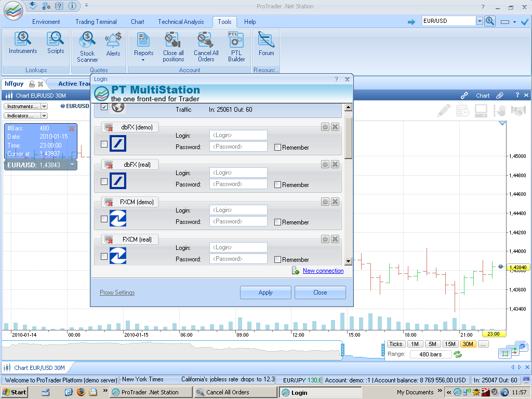Open the Instruments lookup tool

[23, 43]
